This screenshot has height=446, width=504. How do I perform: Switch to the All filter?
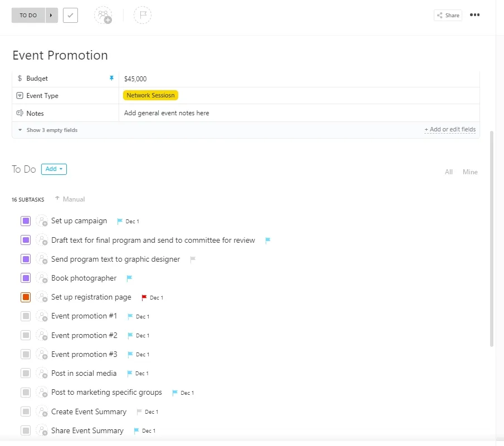tap(448, 172)
